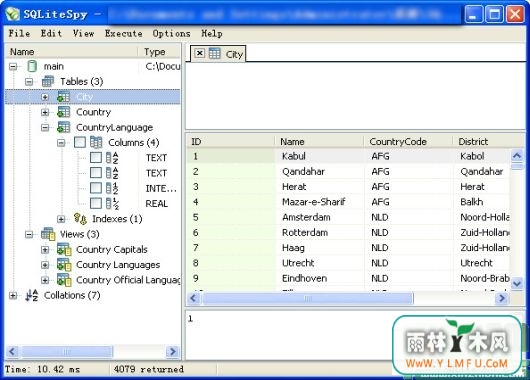Click the Country table icon

click(64, 112)
